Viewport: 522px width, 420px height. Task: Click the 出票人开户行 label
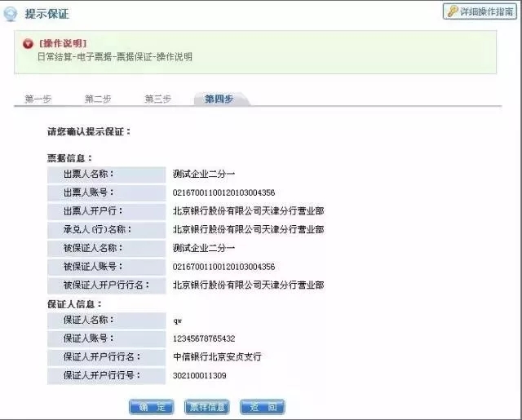(x=93, y=210)
